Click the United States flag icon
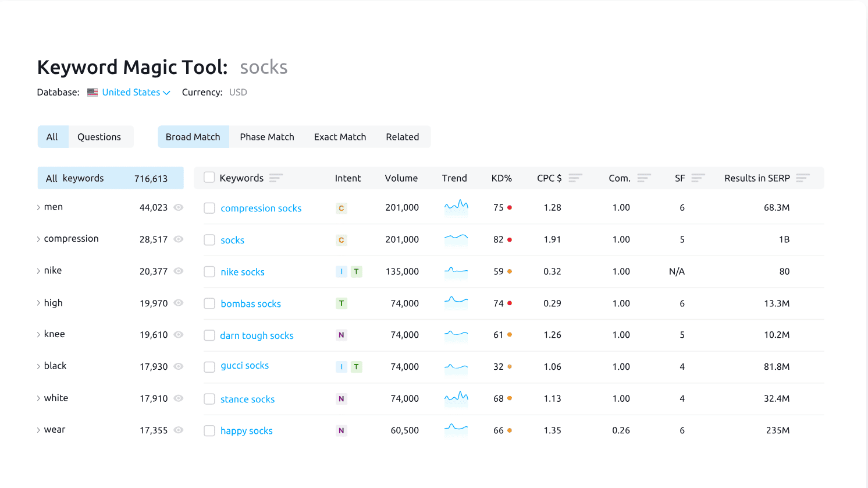Viewport: 868px width, 488px height. [x=92, y=92]
